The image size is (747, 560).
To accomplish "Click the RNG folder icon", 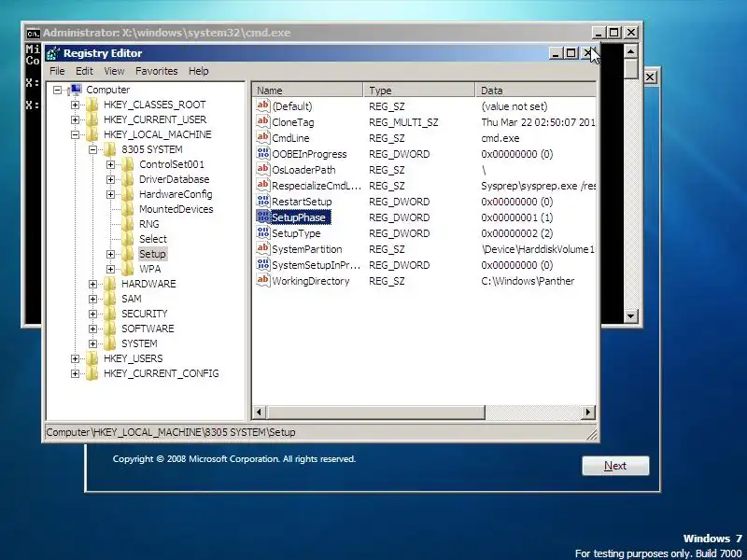I will coord(128,224).
